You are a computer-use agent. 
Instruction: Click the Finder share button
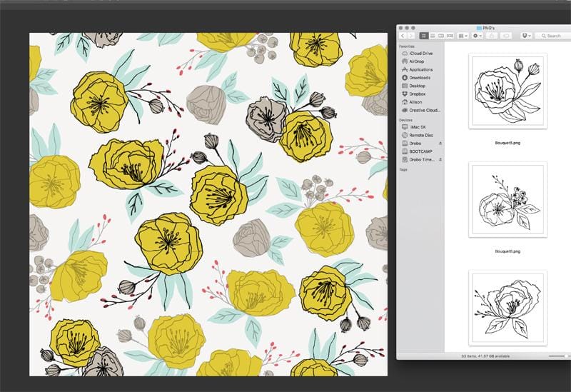tap(492, 36)
